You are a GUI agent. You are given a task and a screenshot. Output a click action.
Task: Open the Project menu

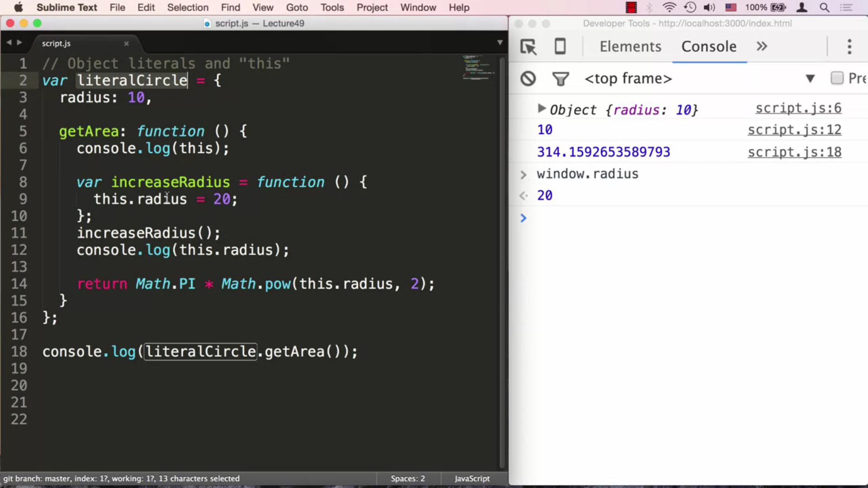pyautogui.click(x=372, y=8)
